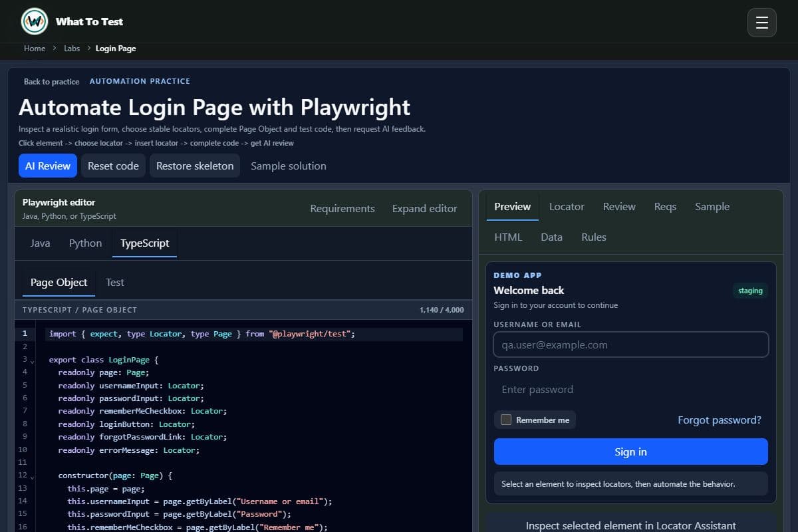
Task: Click the Forgot password? link
Action: coord(720,420)
